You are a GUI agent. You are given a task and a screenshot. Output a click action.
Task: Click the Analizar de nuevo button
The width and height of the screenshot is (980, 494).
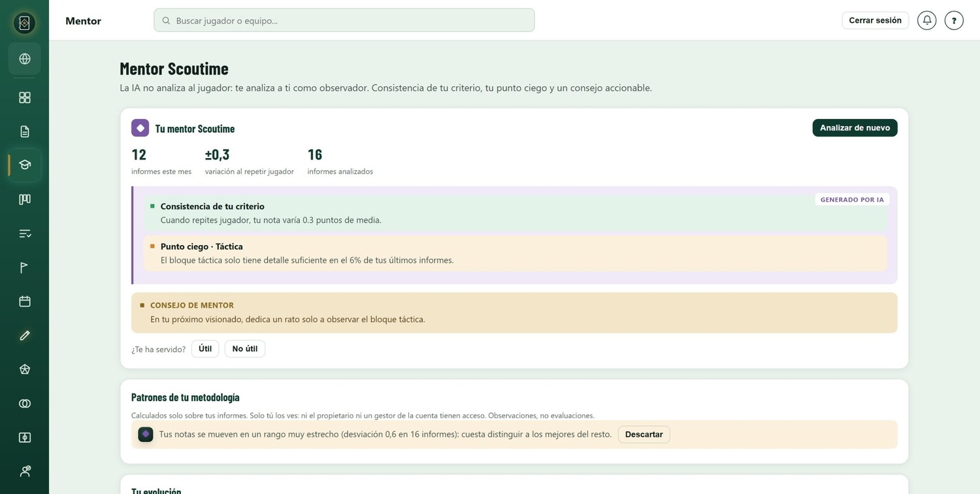pyautogui.click(x=855, y=128)
